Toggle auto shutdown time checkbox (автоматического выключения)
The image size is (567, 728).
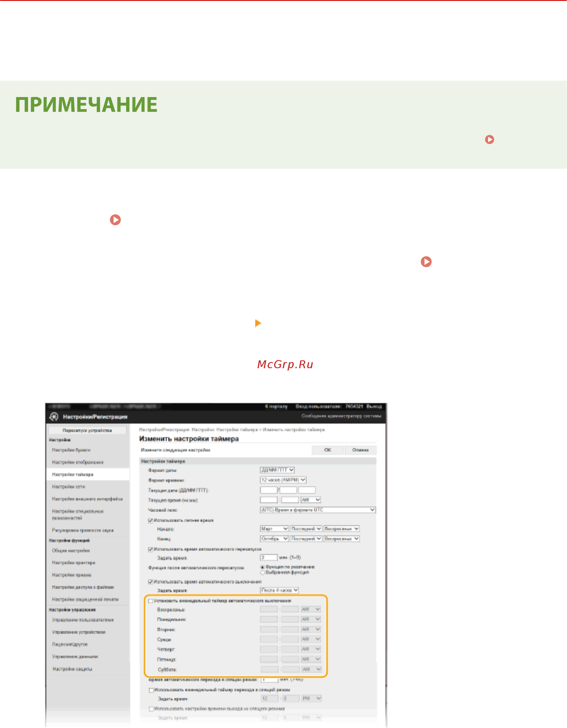click(151, 582)
